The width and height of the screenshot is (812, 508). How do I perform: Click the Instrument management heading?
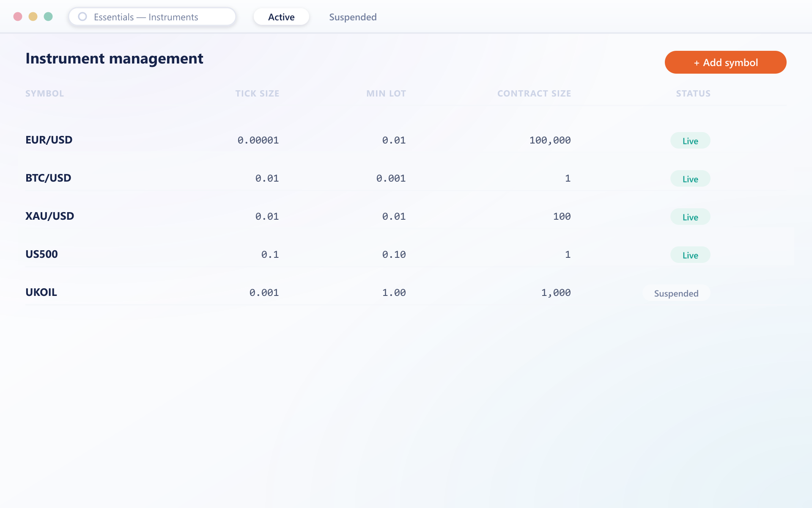tap(114, 58)
